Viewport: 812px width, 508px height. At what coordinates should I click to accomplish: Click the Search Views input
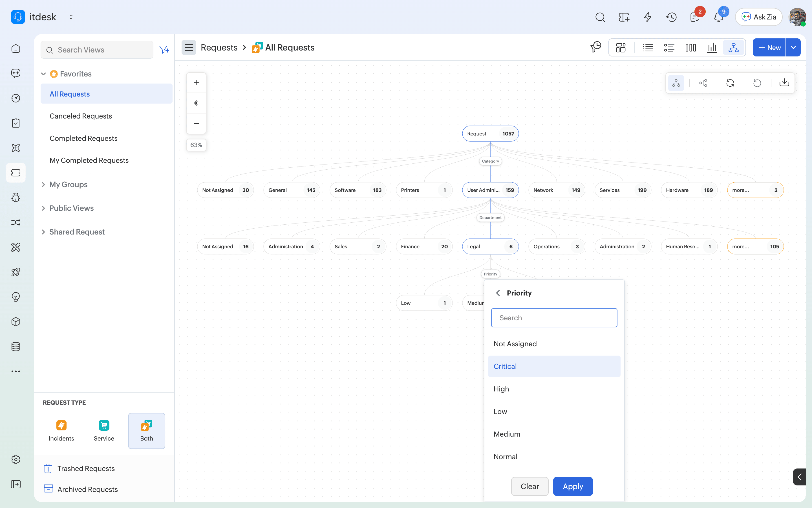pyautogui.click(x=97, y=50)
